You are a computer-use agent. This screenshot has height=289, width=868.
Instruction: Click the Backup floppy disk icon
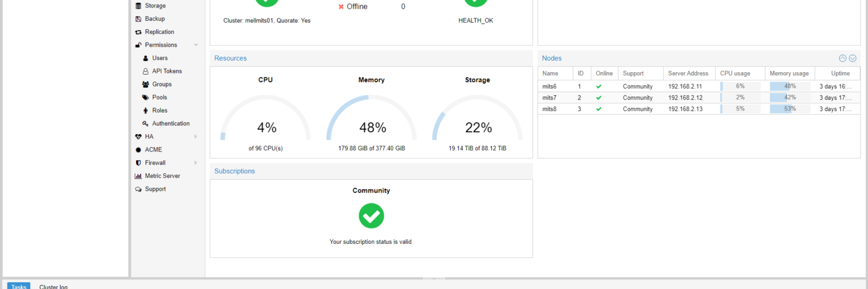pyautogui.click(x=138, y=19)
